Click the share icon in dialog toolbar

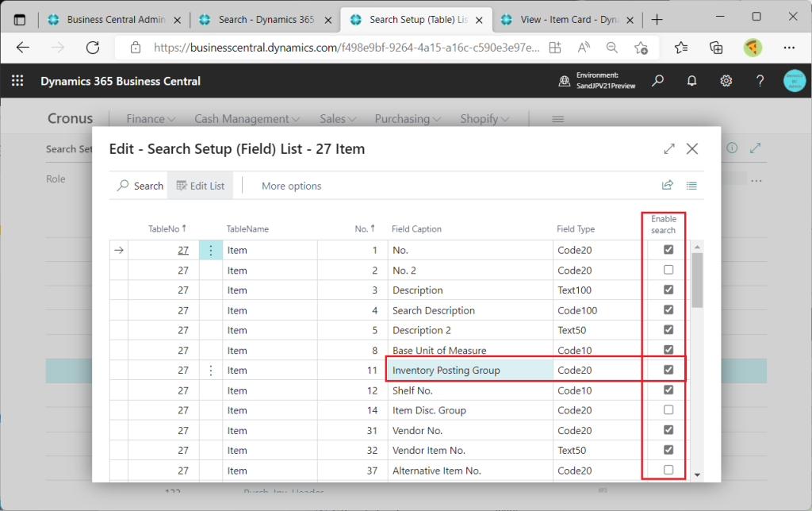(x=668, y=186)
